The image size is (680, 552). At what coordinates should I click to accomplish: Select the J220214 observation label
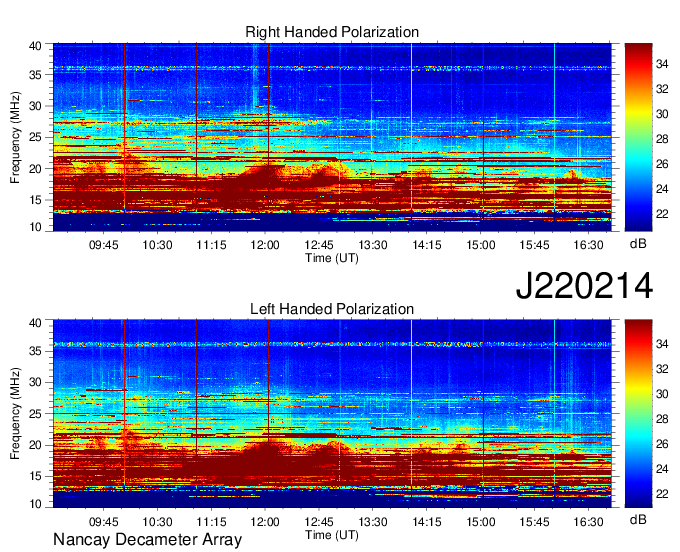coord(584,286)
